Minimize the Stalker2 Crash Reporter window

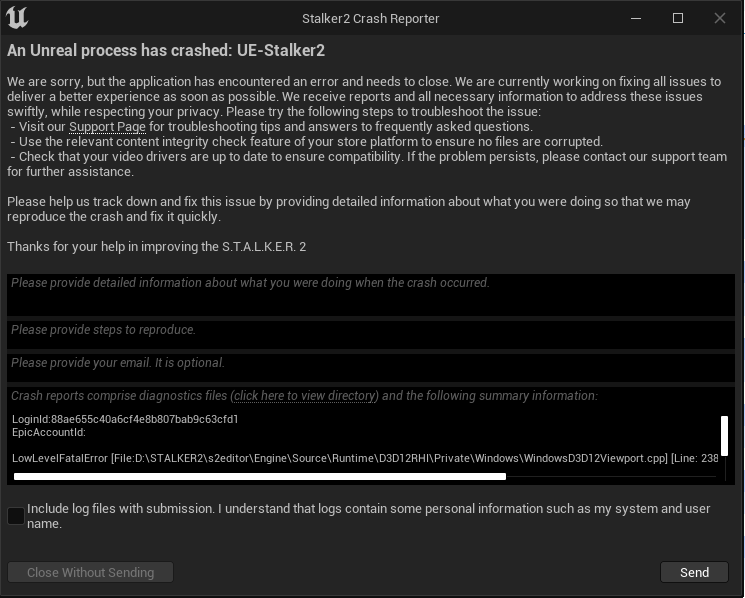pyautogui.click(x=636, y=19)
